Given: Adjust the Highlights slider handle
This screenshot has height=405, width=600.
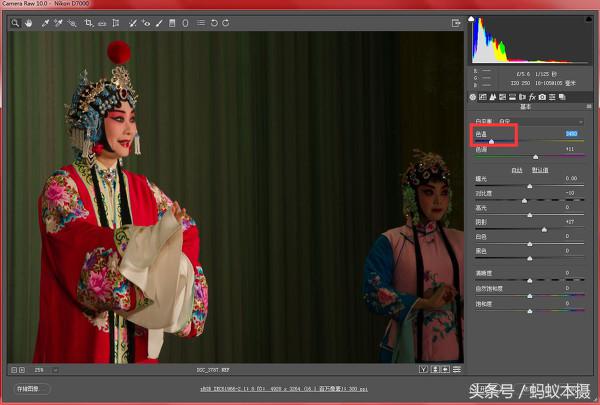Looking at the screenshot, I should point(530,215).
